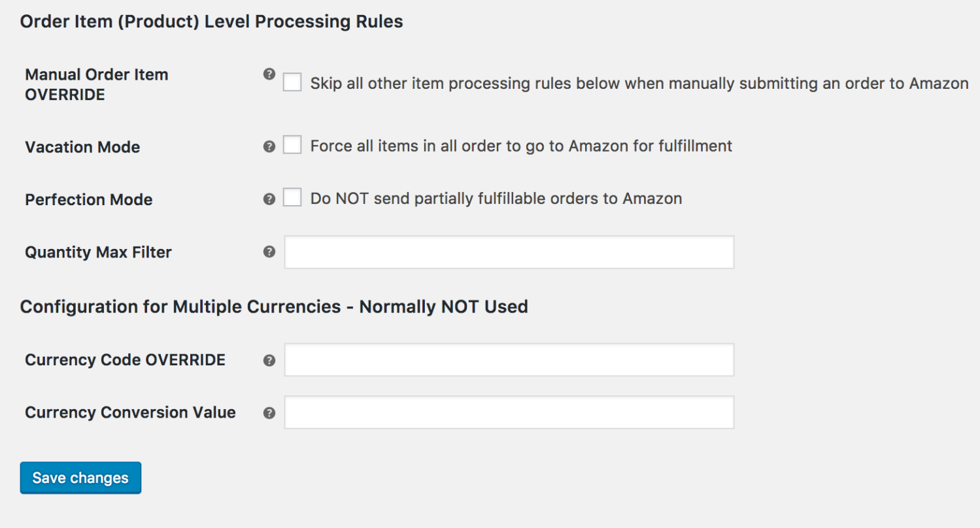Enable Perfection Mode checkbox
This screenshot has height=528, width=980.
click(x=292, y=197)
